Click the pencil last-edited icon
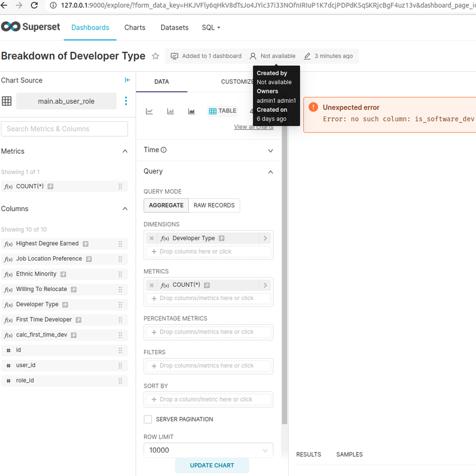The image size is (476, 476). (x=307, y=56)
